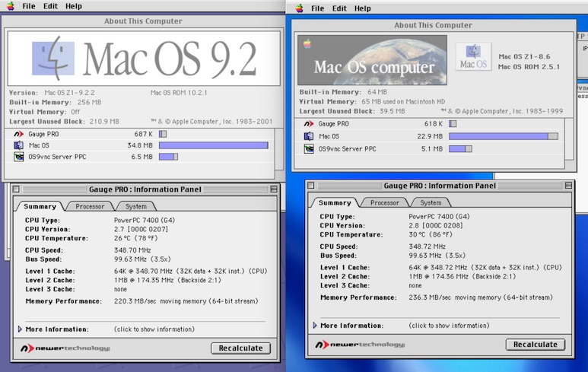Click CPU Temperature '26 °C (78 °F)' value

click(135, 238)
